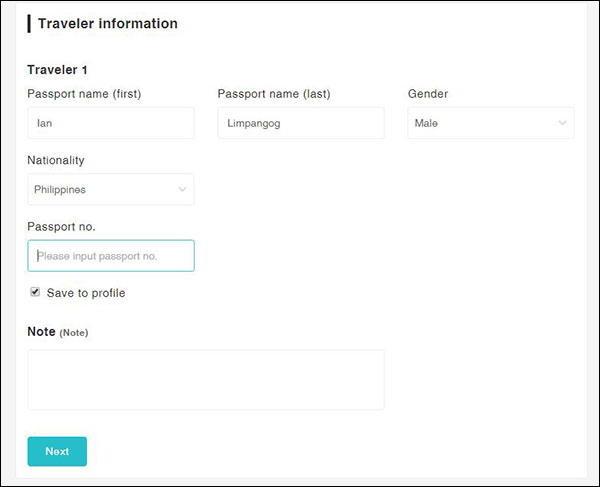This screenshot has height=487, width=600.
Task: Click the Save to profile label text
Action: [86, 293]
